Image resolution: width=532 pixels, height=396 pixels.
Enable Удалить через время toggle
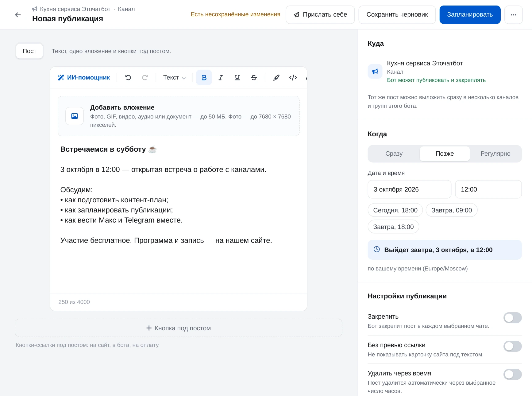coord(512,374)
